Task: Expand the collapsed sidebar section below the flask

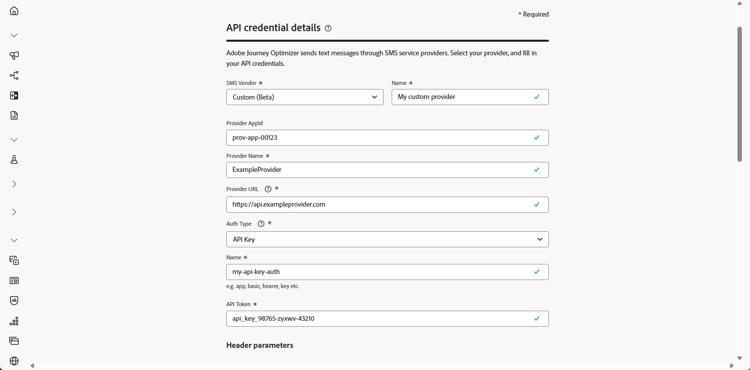Action: (x=14, y=184)
